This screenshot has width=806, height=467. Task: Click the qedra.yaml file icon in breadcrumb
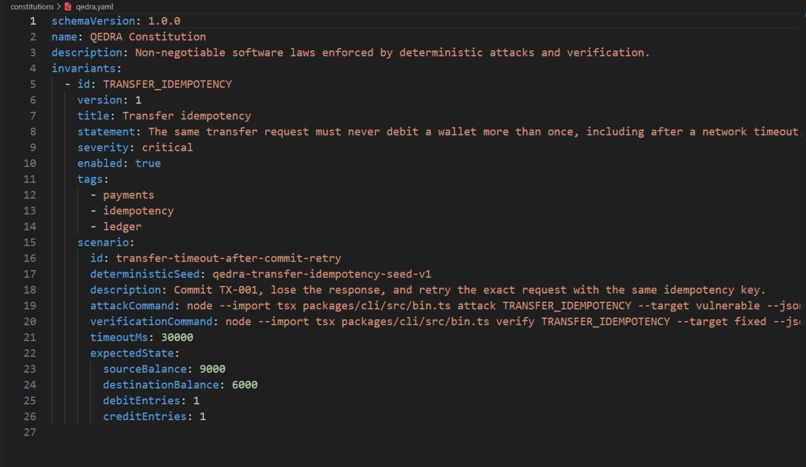(68, 7)
